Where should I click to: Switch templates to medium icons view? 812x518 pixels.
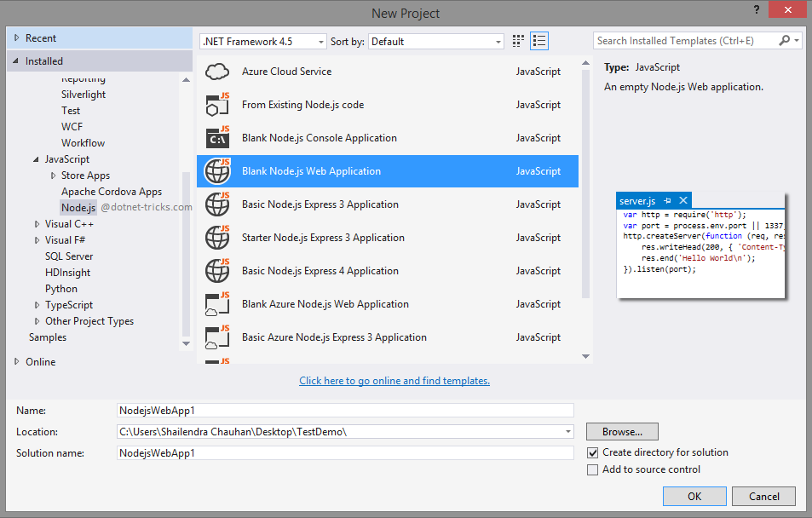518,40
